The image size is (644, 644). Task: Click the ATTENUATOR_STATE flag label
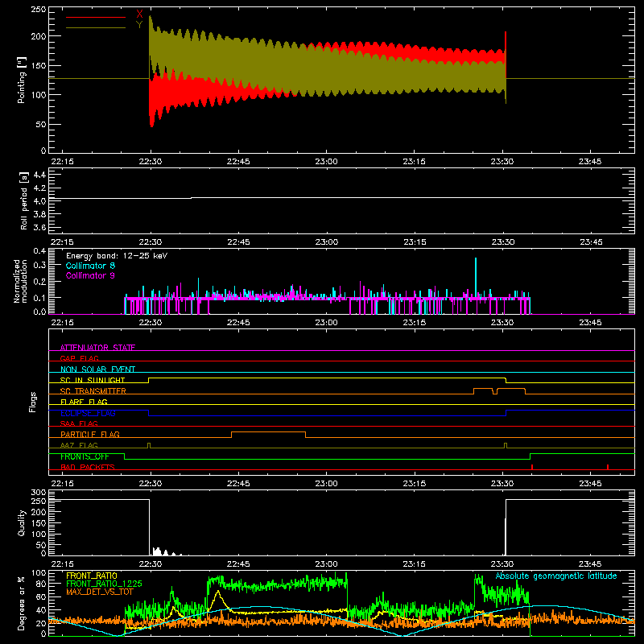97,348
